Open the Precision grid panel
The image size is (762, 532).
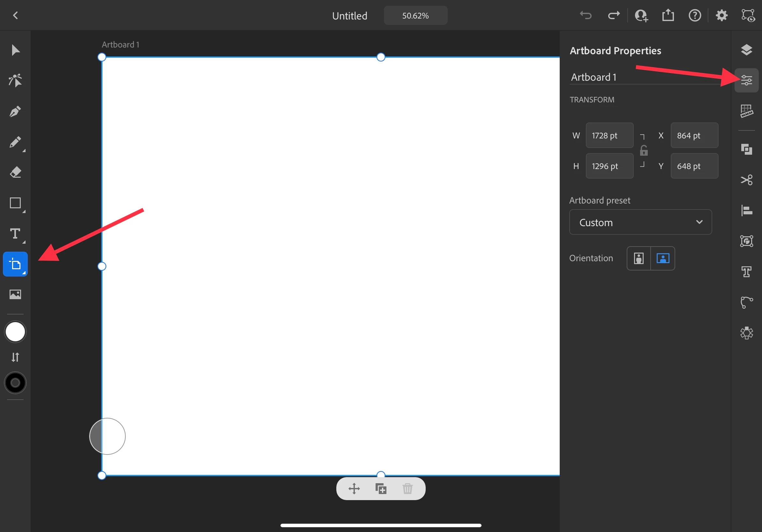(x=746, y=111)
